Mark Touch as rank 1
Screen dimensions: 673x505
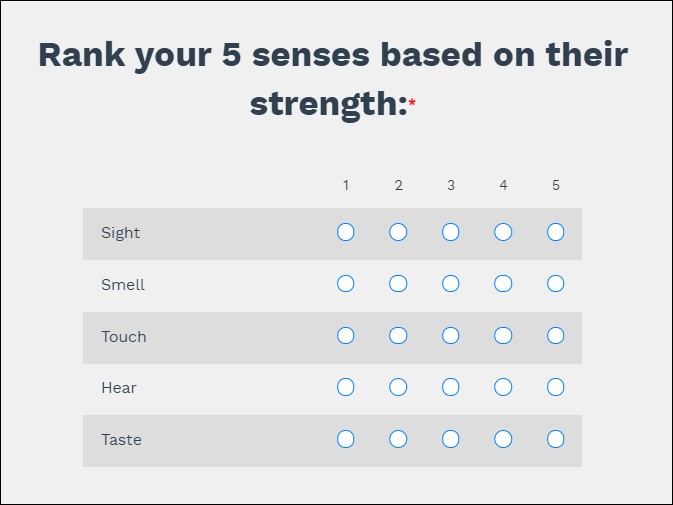(x=346, y=336)
